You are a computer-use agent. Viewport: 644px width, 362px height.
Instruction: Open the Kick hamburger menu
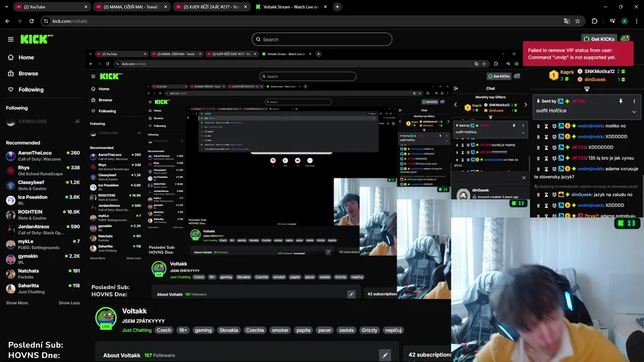[x=11, y=39]
